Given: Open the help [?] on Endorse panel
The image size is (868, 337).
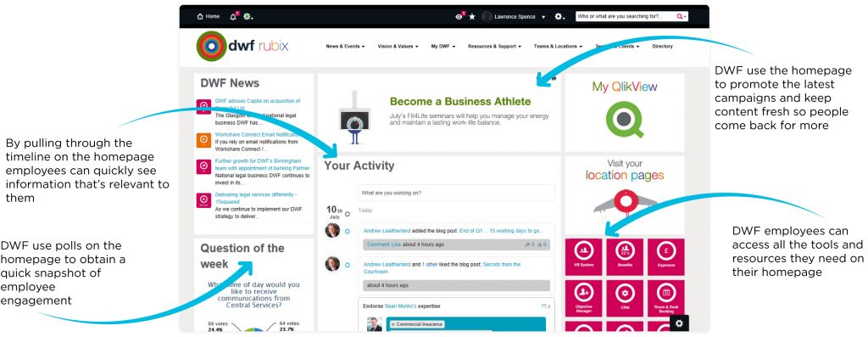Looking at the screenshot, I should [x=543, y=306].
